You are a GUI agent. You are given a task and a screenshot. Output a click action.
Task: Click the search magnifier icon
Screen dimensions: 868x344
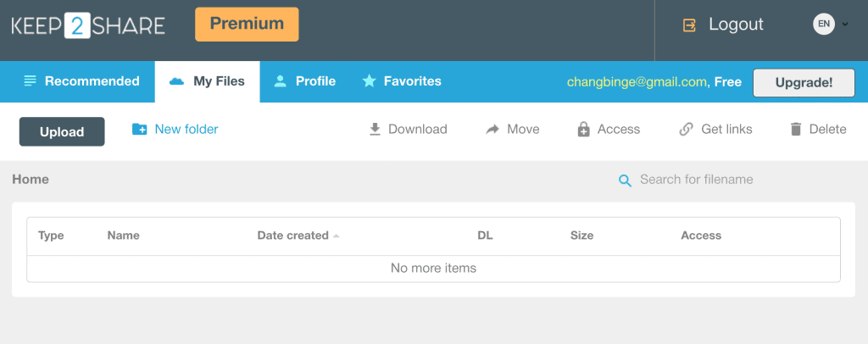coord(626,180)
